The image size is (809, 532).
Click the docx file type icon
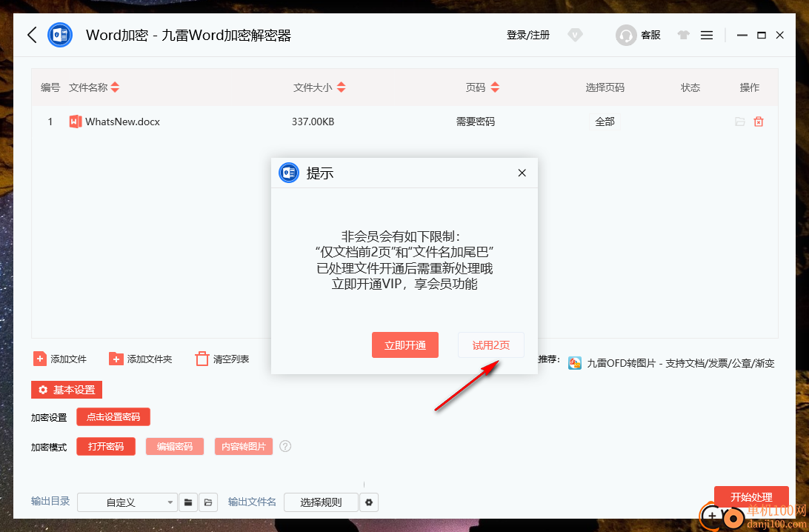pos(76,122)
